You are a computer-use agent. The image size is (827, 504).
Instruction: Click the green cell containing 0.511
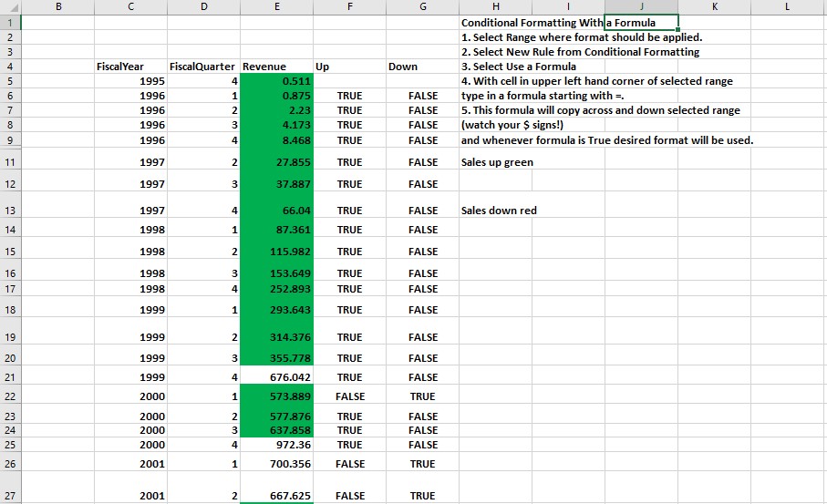pyautogui.click(x=276, y=81)
